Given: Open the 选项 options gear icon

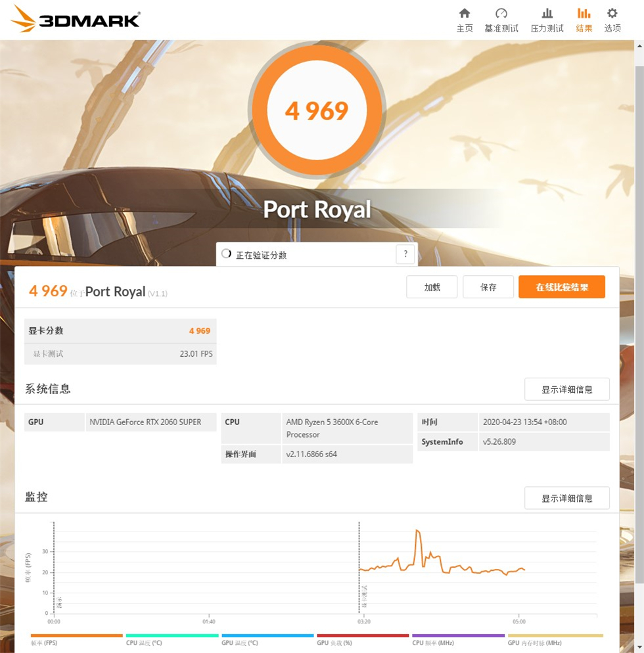Looking at the screenshot, I should (612, 13).
